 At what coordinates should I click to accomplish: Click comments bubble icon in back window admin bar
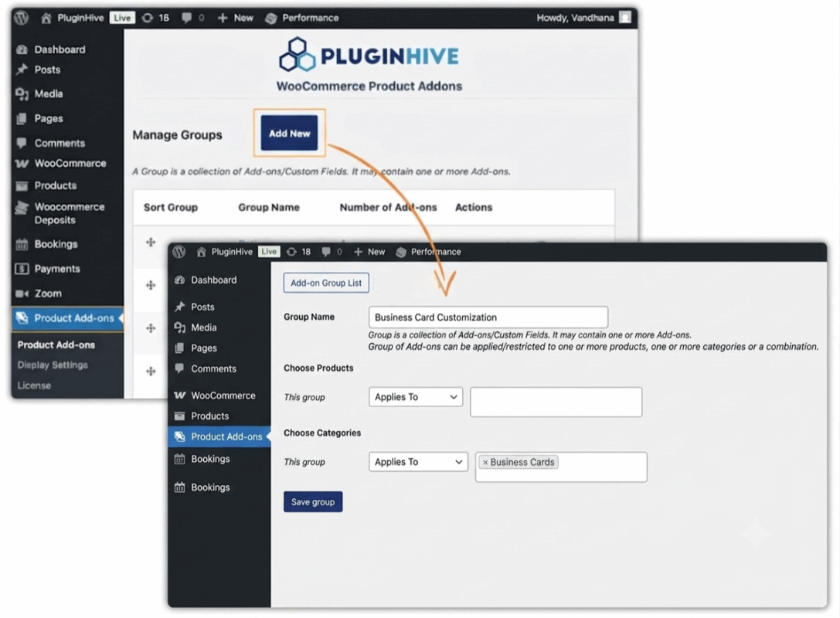pos(186,19)
